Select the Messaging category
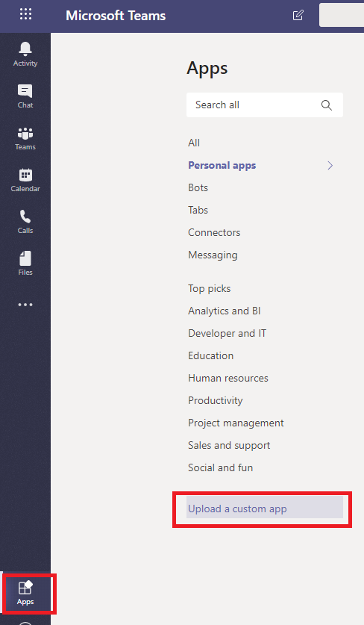The height and width of the screenshot is (625, 364). [213, 255]
